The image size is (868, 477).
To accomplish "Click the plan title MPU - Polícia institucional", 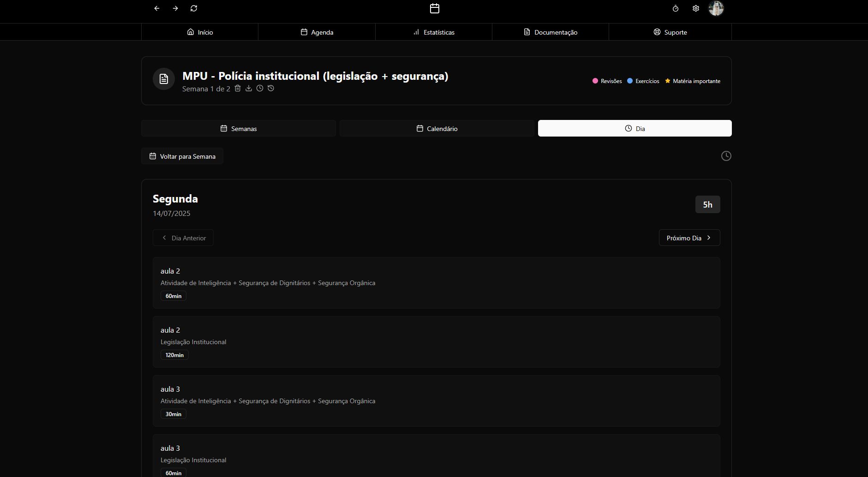I will tap(315, 76).
